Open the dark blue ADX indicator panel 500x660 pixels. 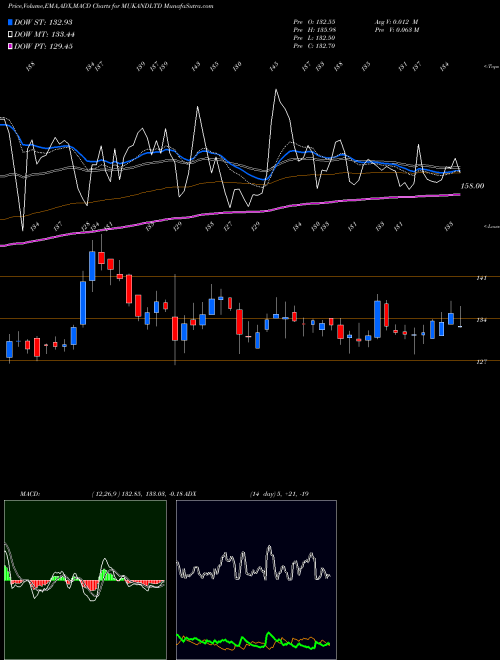pos(256,580)
